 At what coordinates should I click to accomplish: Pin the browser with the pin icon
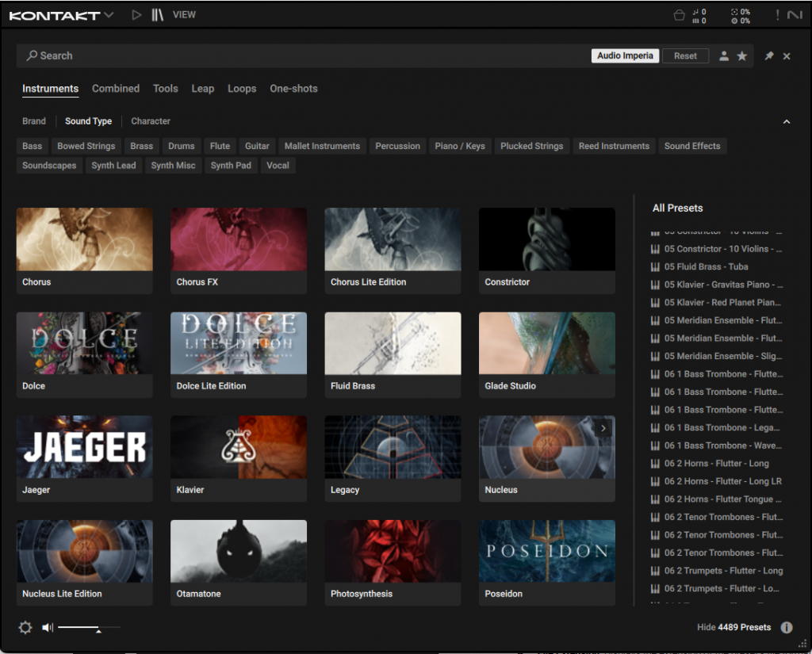click(x=768, y=56)
